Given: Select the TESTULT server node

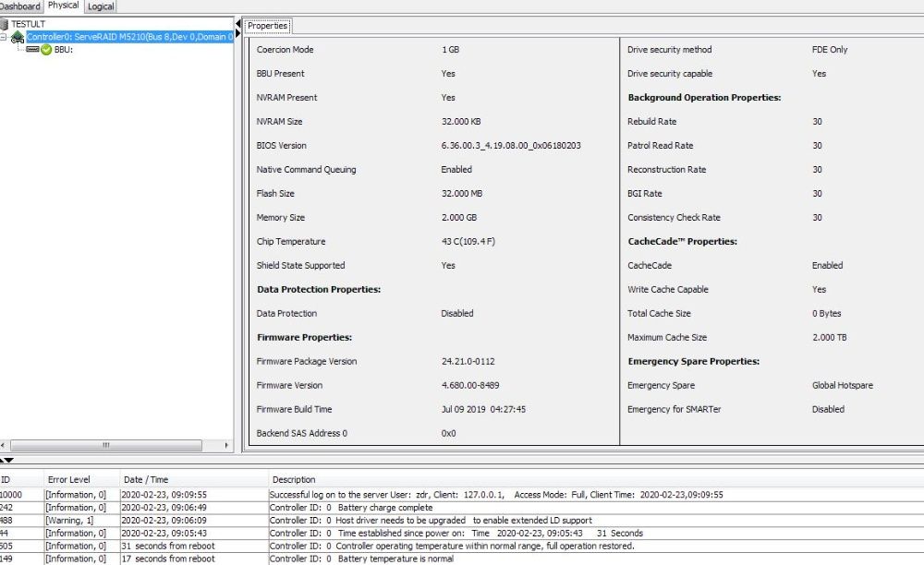Looking at the screenshot, I should click(x=29, y=24).
